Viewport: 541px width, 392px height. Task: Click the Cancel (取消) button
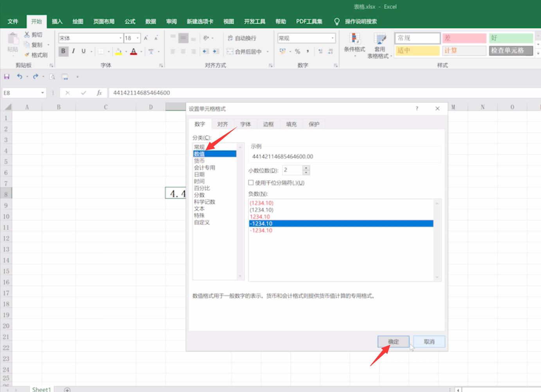(x=429, y=342)
